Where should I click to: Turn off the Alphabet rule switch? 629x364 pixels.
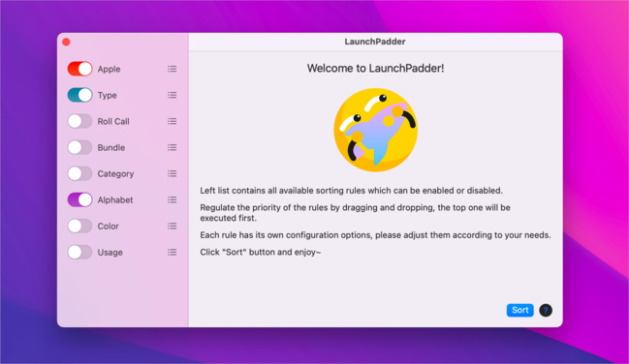[x=79, y=199]
